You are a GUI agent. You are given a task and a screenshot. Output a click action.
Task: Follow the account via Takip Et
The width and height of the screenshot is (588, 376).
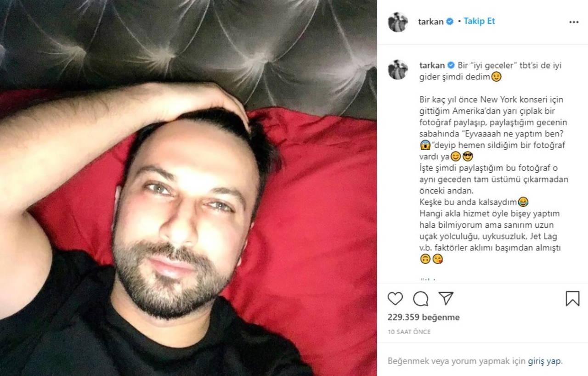[x=479, y=21]
